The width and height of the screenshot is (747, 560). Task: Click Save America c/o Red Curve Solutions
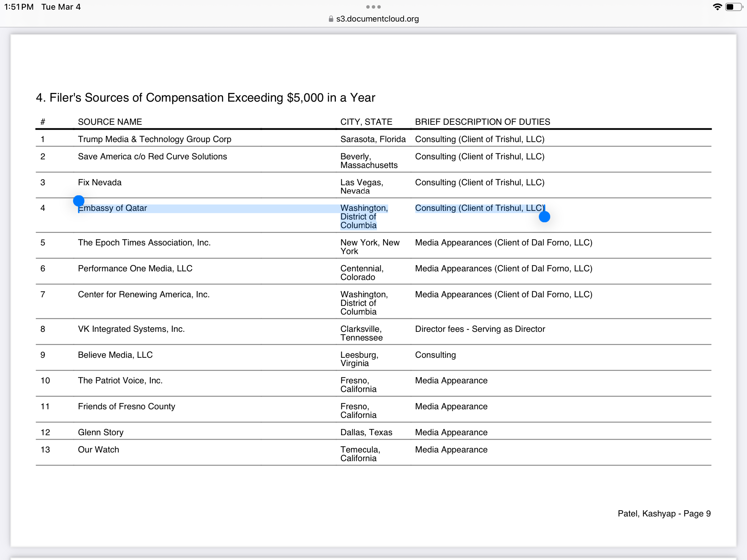pyautogui.click(x=153, y=156)
